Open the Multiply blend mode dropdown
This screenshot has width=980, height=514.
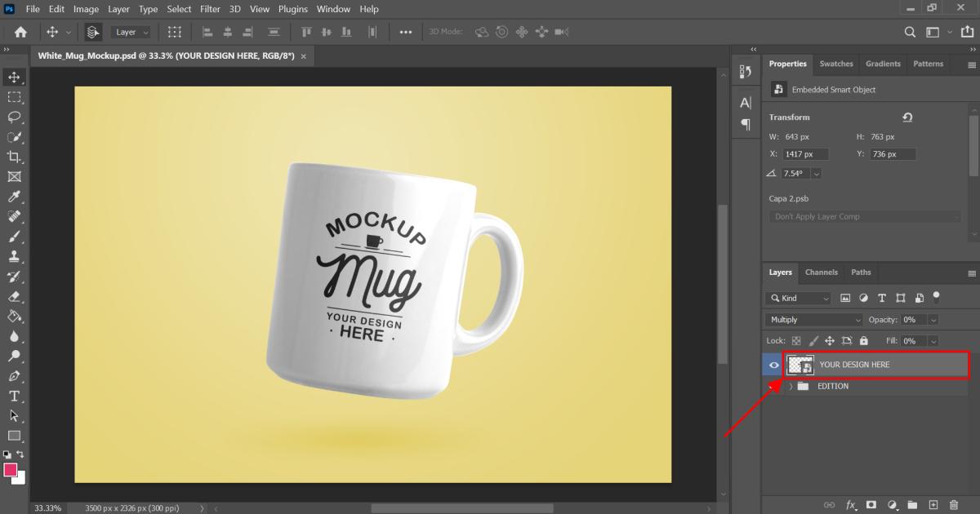(x=814, y=320)
